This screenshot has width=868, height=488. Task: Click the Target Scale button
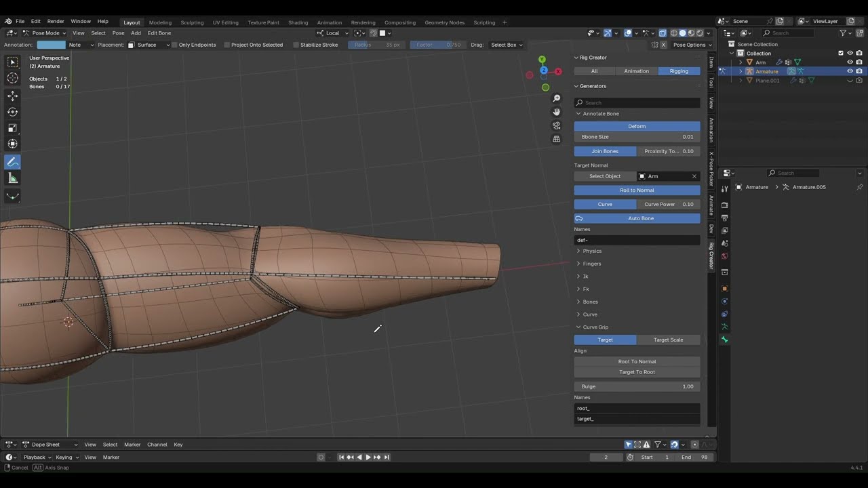coord(668,340)
